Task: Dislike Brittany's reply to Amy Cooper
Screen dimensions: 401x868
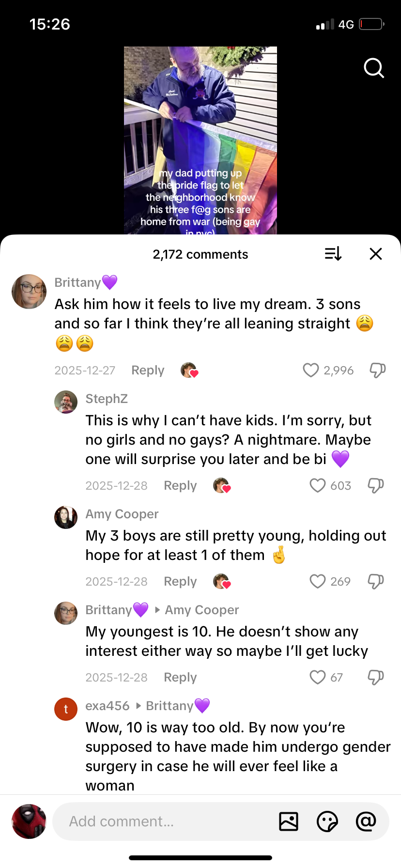Action: pyautogui.click(x=376, y=678)
